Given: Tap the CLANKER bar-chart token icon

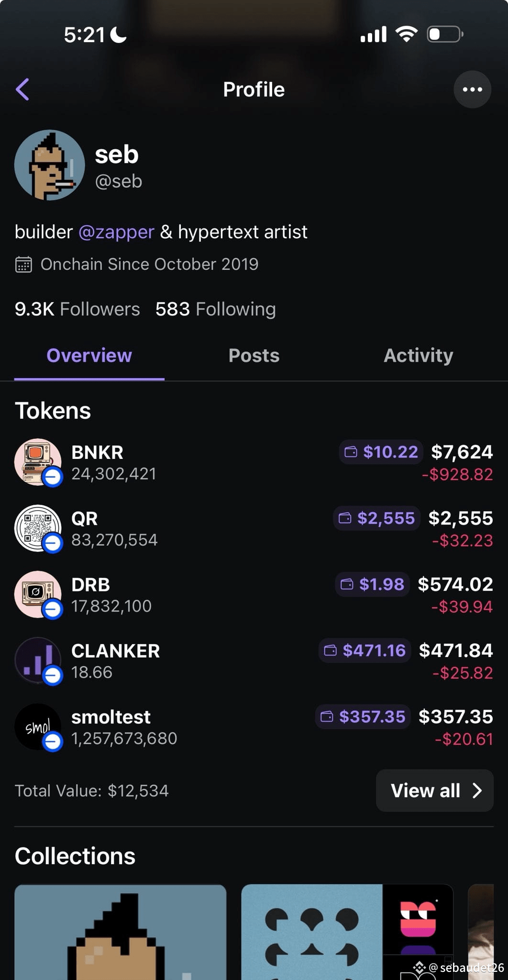Looking at the screenshot, I should click(38, 661).
